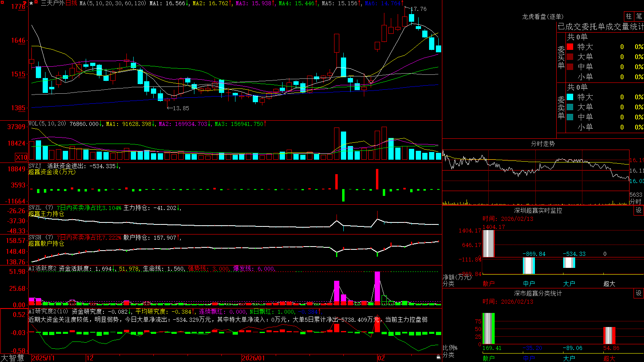Click the 超赢主力持仓 label

tap(46, 214)
